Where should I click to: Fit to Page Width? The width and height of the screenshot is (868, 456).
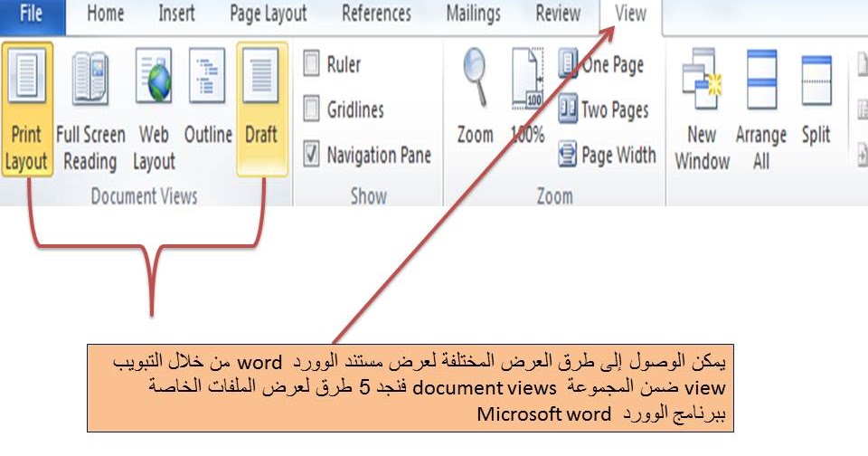tap(607, 155)
